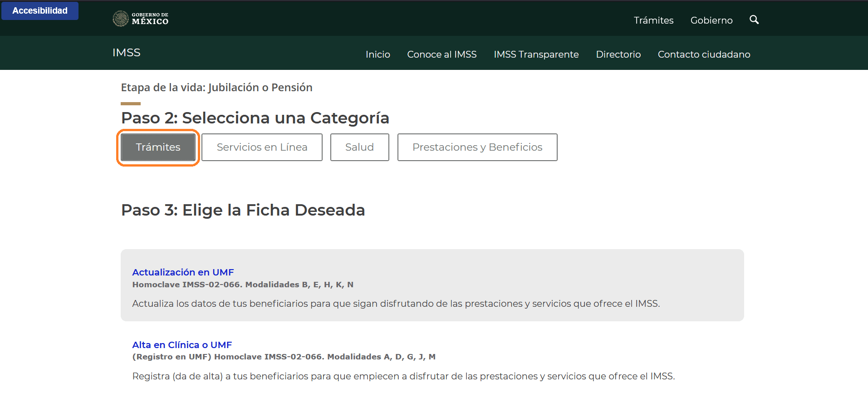Select the Salud category button

click(359, 147)
